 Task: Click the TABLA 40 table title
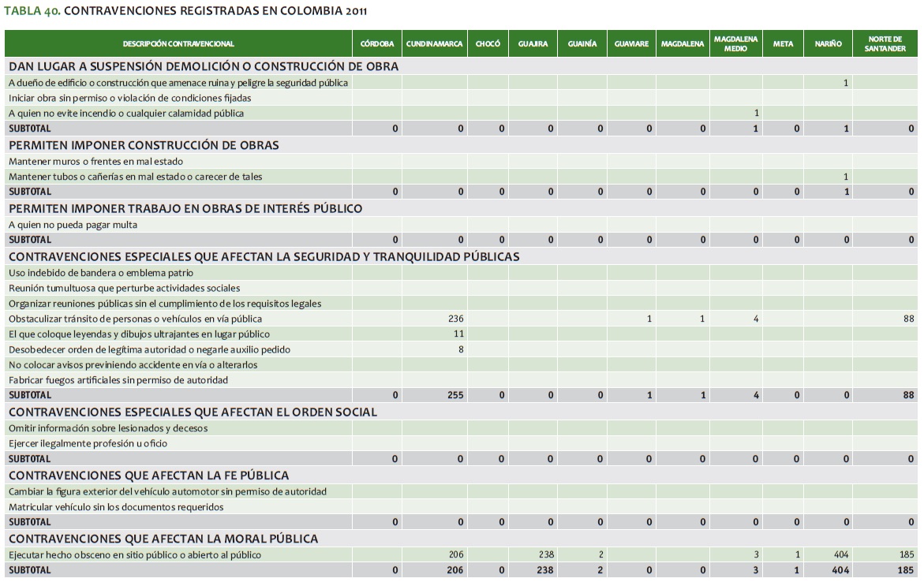185,12
